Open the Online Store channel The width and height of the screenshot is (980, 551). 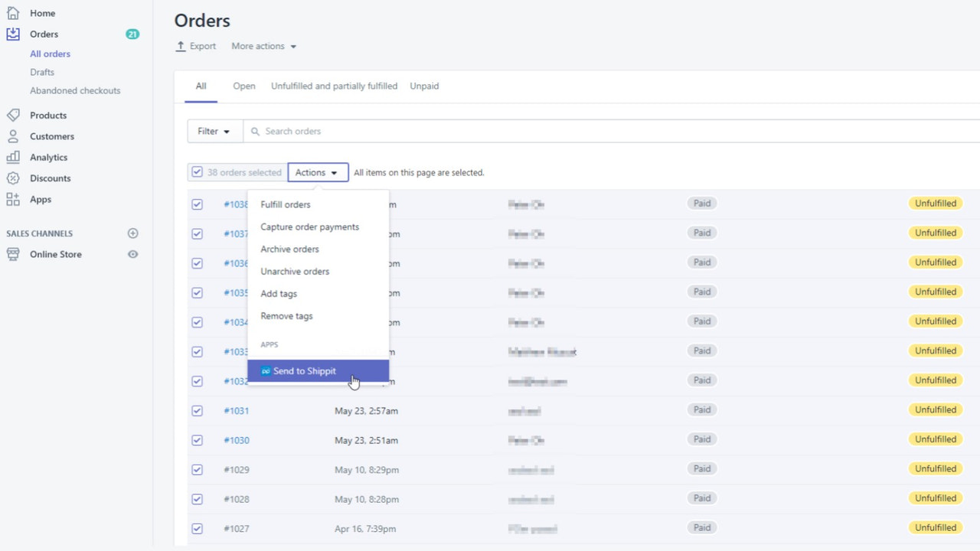54,254
